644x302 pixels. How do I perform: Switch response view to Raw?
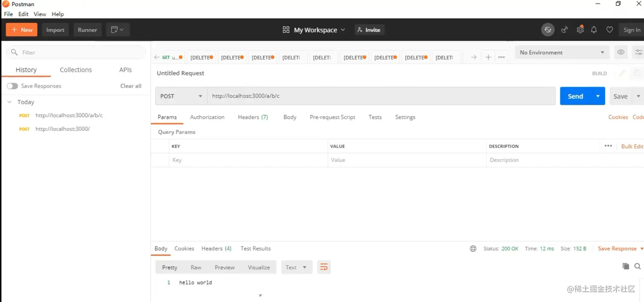[x=196, y=267]
